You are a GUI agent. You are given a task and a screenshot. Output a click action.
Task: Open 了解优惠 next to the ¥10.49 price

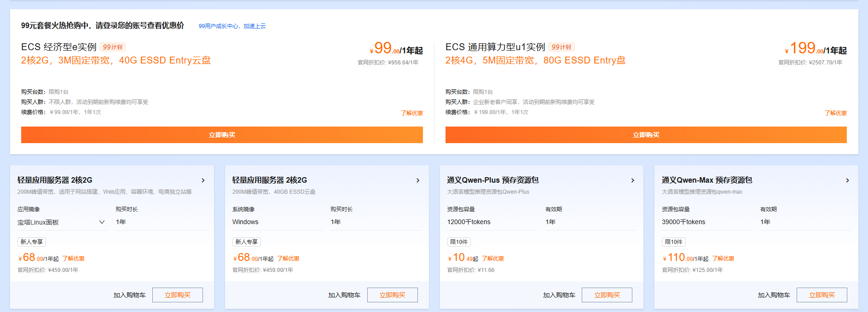pyautogui.click(x=493, y=259)
